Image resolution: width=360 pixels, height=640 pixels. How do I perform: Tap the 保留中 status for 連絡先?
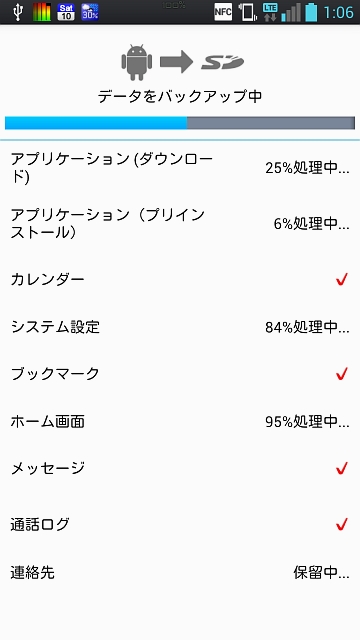tap(321, 573)
